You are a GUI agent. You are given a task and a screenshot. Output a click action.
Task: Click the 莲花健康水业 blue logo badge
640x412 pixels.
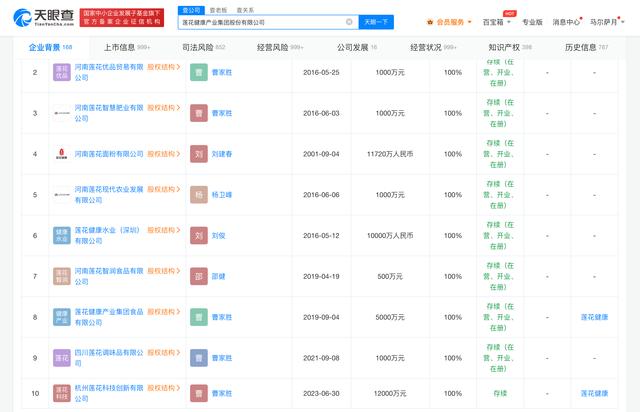click(x=62, y=235)
